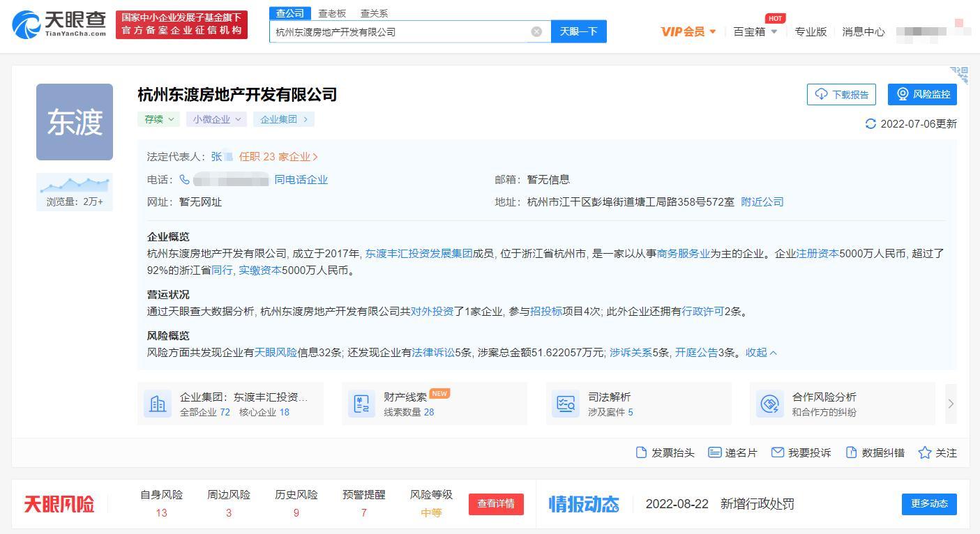Clear the search box text
Screen dimensions: 980x534
536,31
